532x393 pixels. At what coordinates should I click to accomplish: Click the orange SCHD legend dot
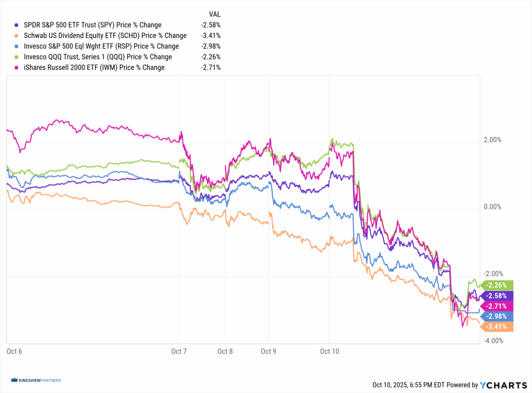(17, 36)
